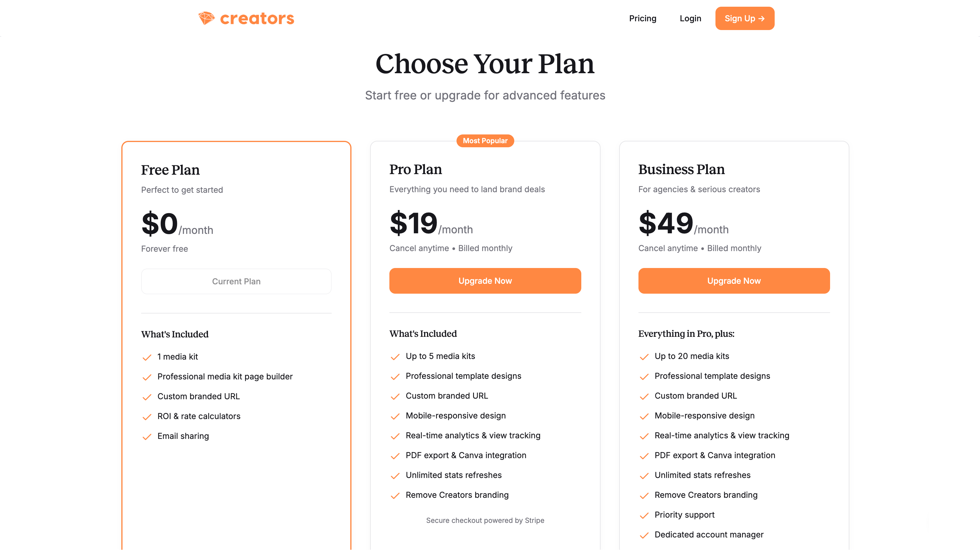Click the checkmark beside '1 media kit'
Screen dimensions: 980x550
click(x=147, y=358)
